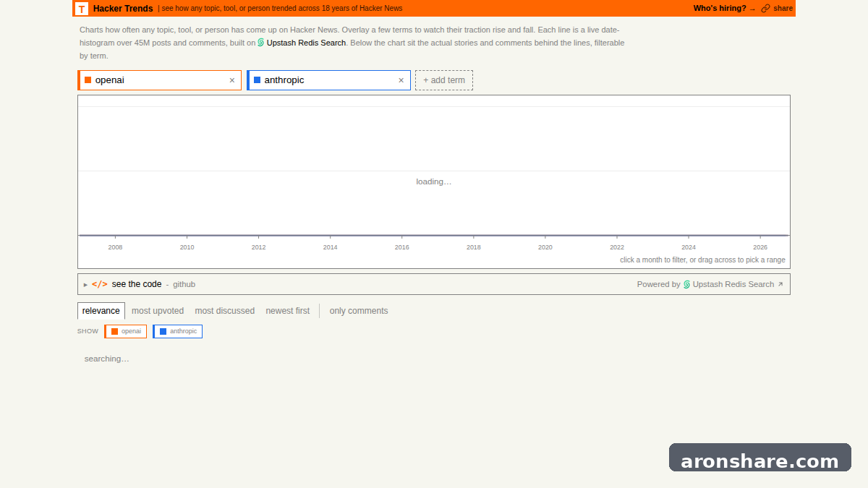Toggle the openai show filter chip
The height and width of the screenshot is (488, 868).
tap(126, 331)
